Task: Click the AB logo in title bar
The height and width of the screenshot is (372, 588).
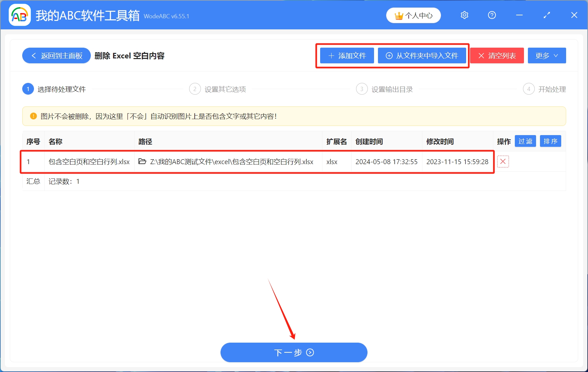Action: click(19, 15)
